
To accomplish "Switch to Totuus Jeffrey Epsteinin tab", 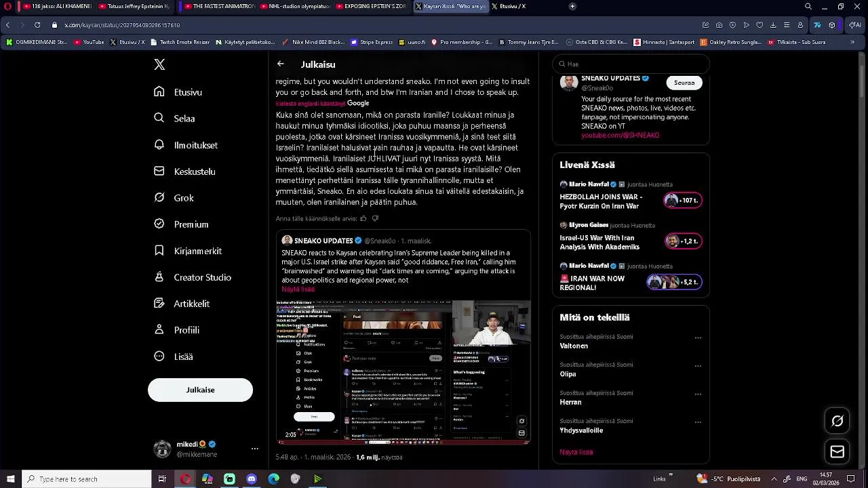I will (133, 6).
